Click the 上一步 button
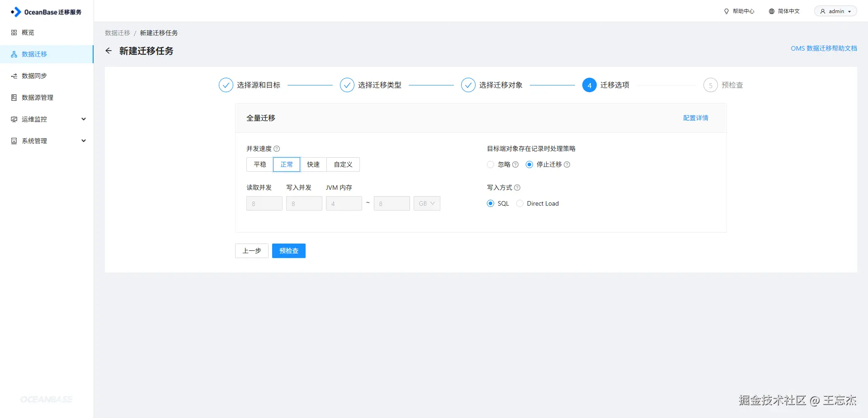Viewport: 868px width, 418px height. point(252,251)
